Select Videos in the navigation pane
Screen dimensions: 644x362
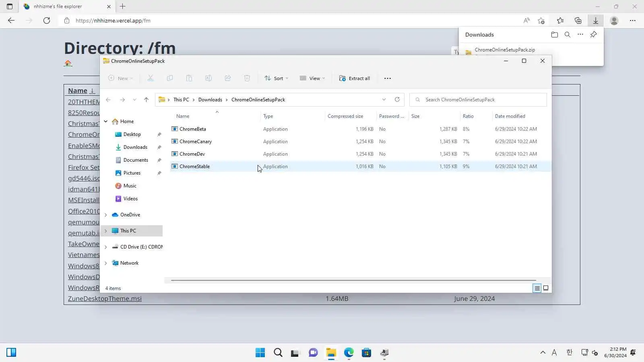[x=131, y=199]
